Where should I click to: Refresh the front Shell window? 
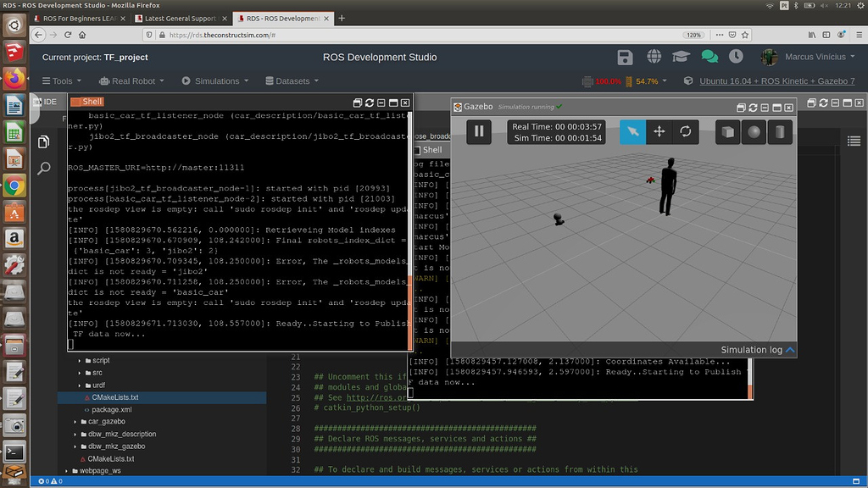370,103
